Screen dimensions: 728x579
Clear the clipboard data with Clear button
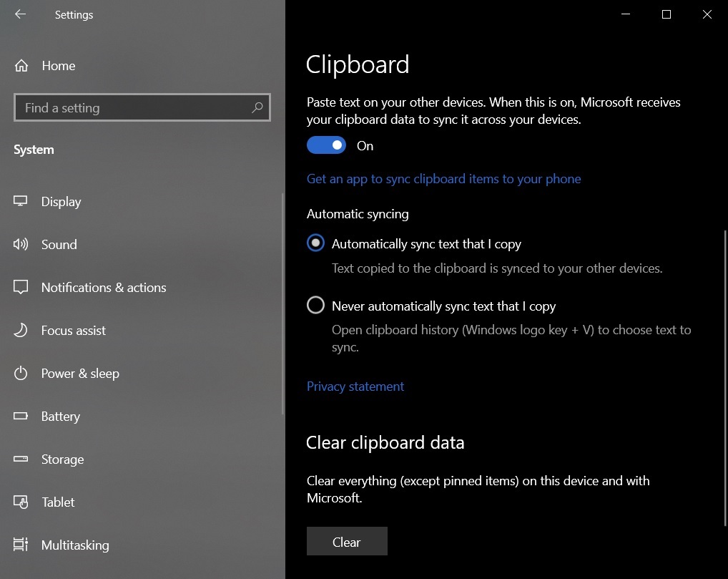(347, 541)
